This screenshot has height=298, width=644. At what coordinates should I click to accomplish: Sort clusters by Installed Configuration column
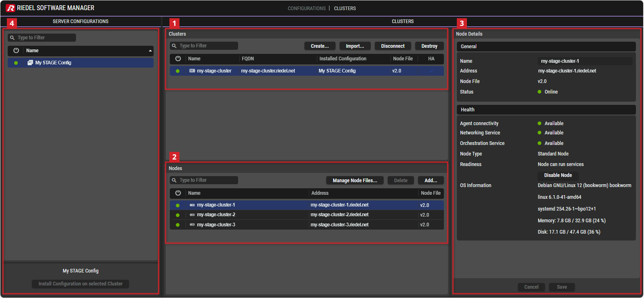coord(343,59)
